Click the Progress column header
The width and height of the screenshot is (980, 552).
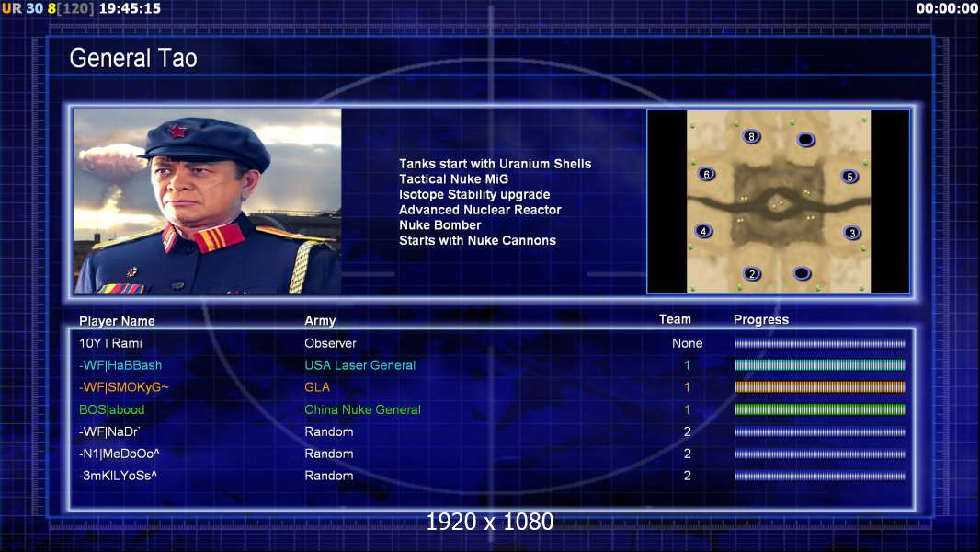point(761,319)
